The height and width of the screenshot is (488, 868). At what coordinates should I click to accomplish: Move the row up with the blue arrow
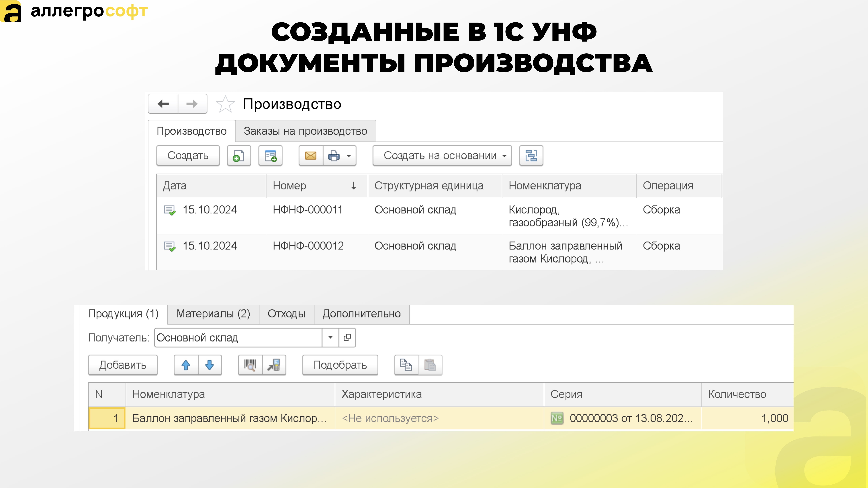point(186,365)
